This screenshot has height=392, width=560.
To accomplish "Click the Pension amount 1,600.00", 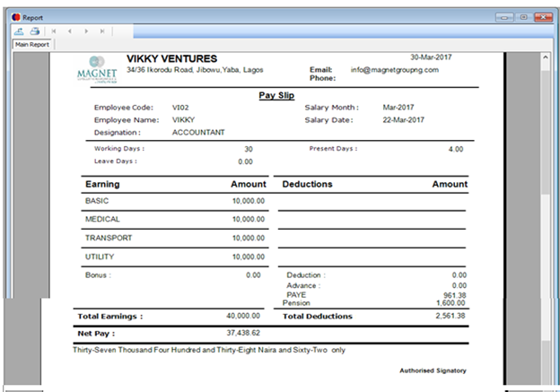I will (x=451, y=303).
